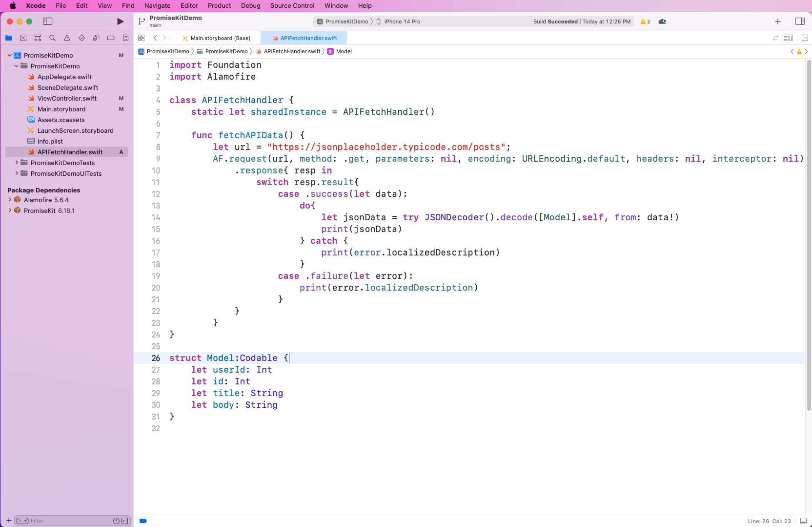Expand the Alamofire 5.6.4 package
The width and height of the screenshot is (812, 527).
click(x=10, y=200)
